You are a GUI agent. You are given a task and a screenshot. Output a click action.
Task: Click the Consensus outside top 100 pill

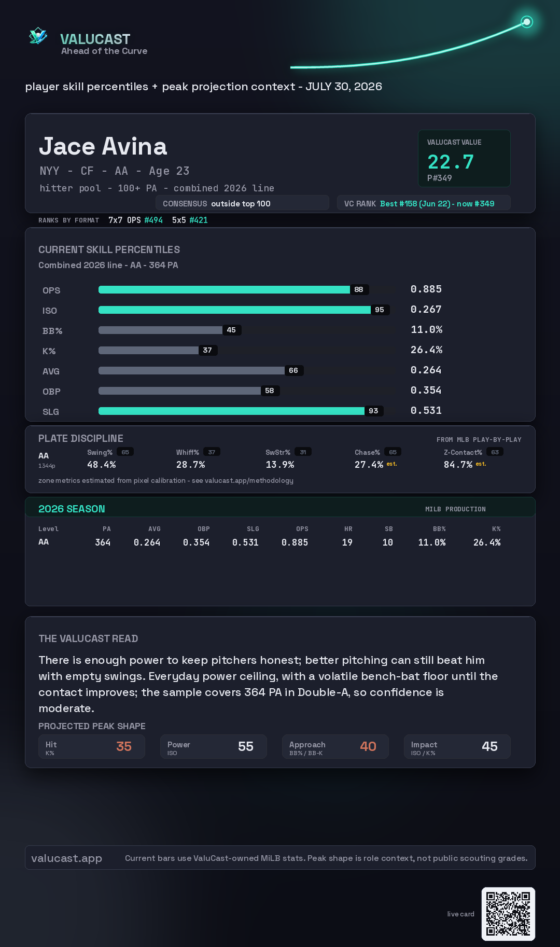point(242,203)
